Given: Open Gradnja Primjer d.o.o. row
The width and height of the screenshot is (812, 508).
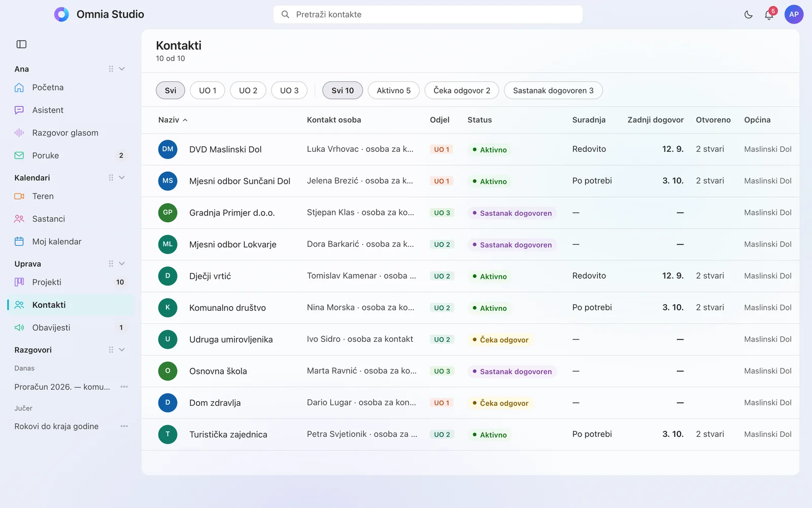Looking at the screenshot, I should click(x=470, y=213).
